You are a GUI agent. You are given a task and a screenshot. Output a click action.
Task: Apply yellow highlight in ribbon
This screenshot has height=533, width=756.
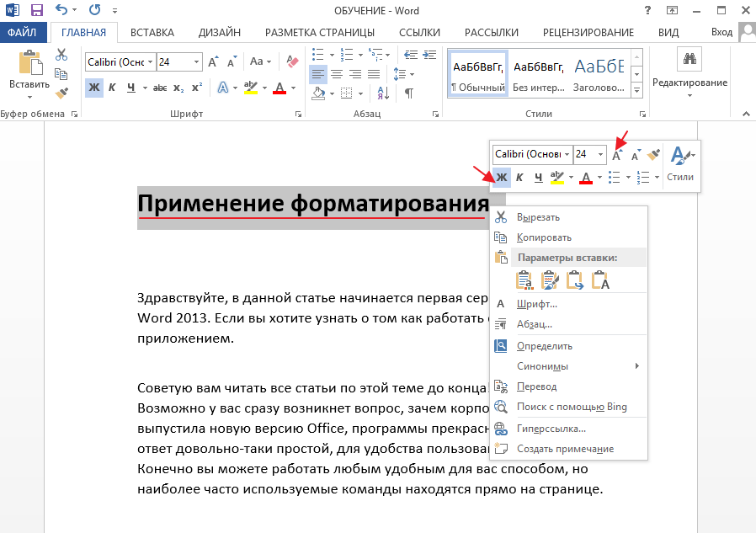click(x=251, y=88)
